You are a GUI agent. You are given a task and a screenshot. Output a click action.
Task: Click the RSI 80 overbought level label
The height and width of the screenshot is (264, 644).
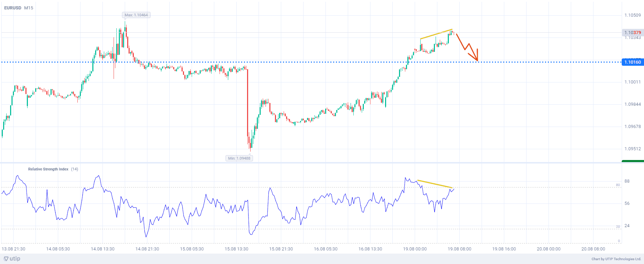click(618, 185)
